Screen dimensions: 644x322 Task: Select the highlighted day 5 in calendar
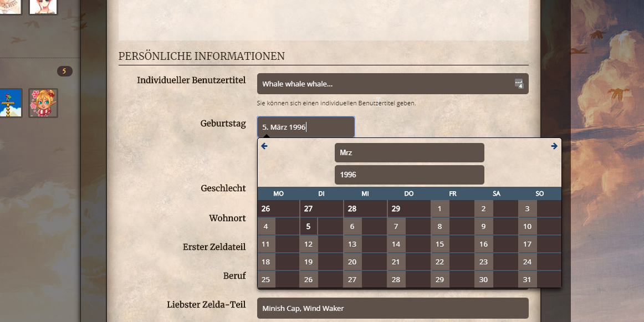[x=309, y=226]
